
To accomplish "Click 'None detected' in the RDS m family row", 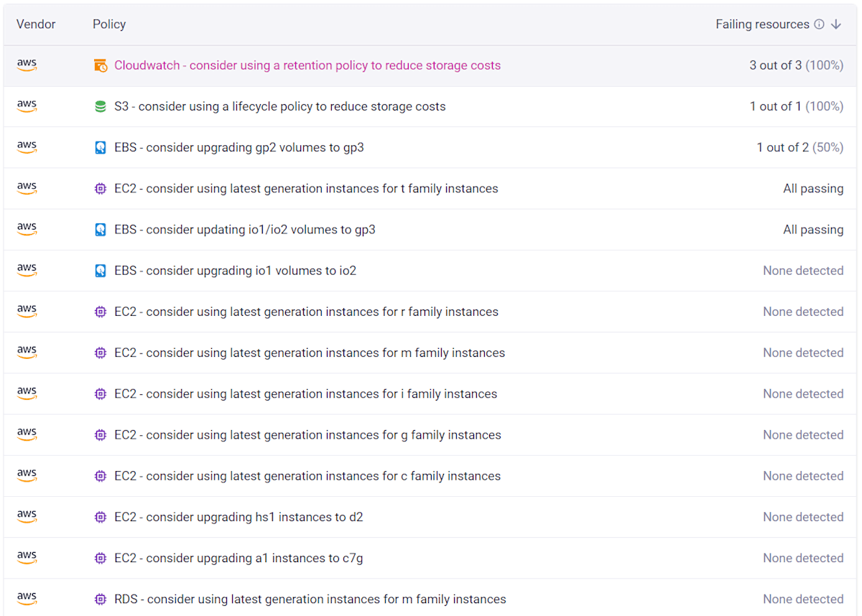I will tap(803, 599).
